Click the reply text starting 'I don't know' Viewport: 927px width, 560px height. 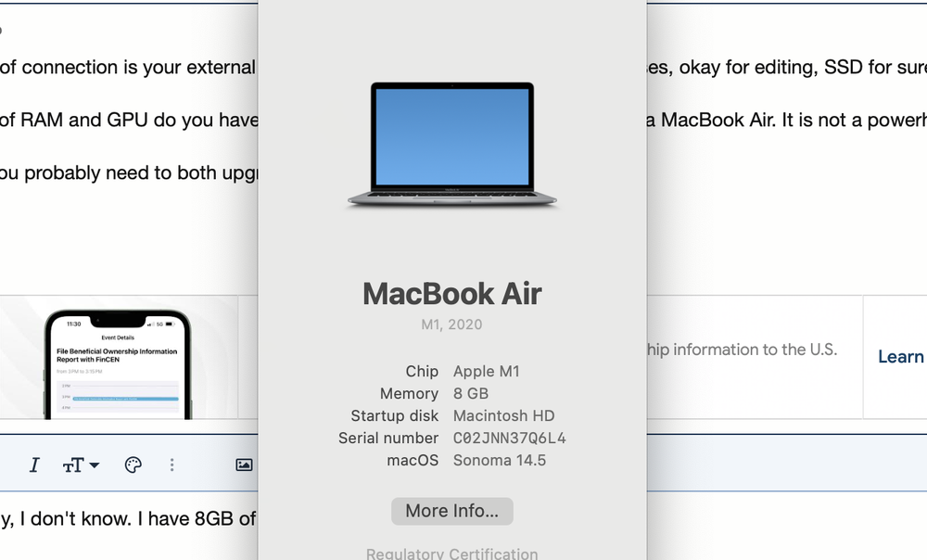(128, 518)
